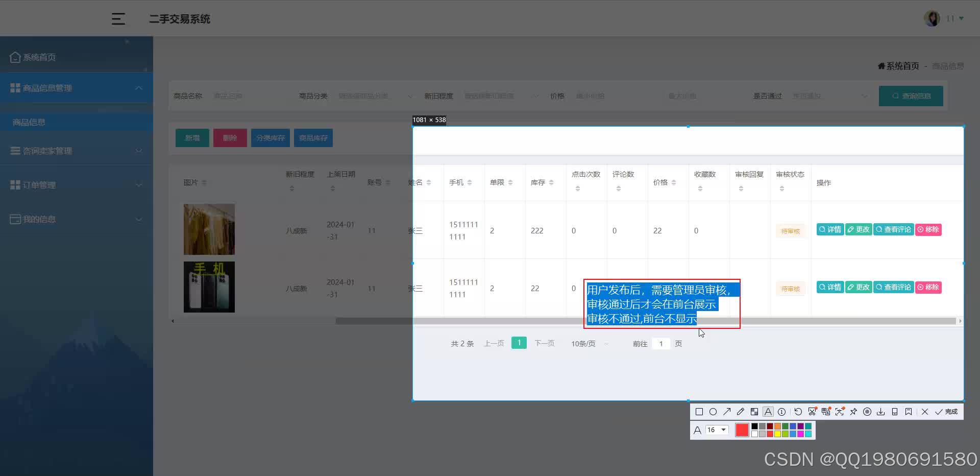Open the 是否通过 filter dropdown
The image size is (980, 476).
point(830,96)
